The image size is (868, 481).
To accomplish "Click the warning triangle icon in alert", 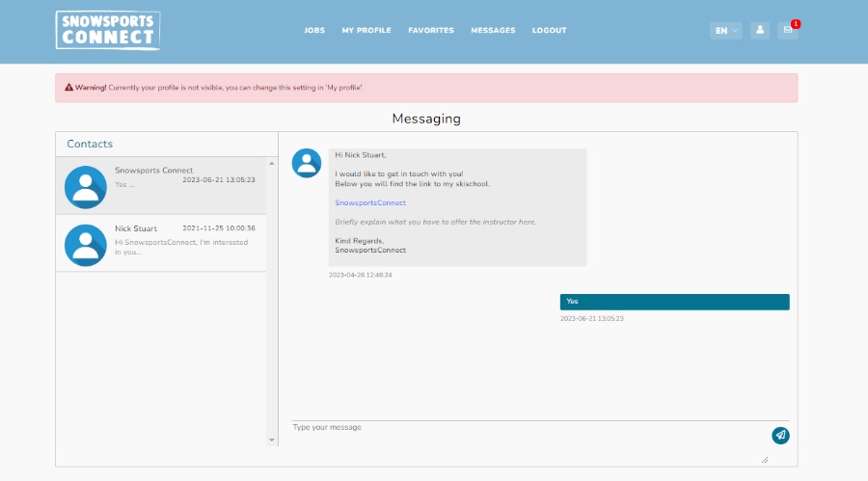I will (69, 88).
